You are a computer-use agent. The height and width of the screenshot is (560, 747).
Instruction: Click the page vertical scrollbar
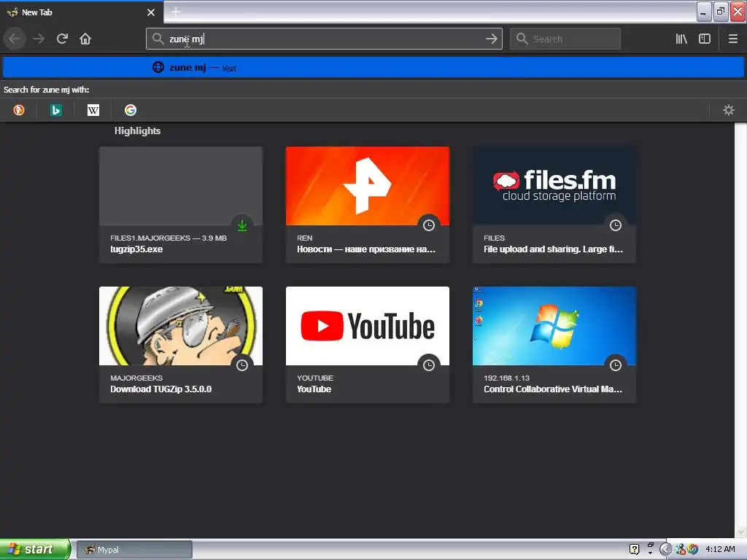740,330
